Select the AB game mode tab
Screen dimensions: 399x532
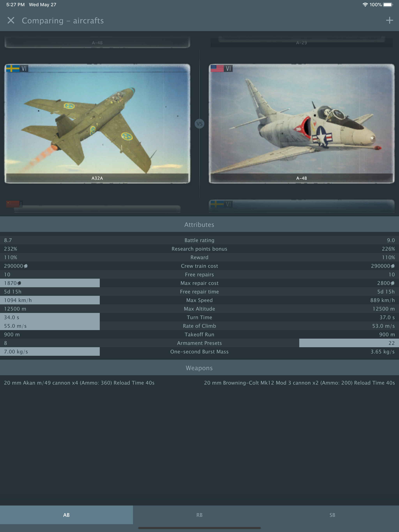pyautogui.click(x=66, y=515)
